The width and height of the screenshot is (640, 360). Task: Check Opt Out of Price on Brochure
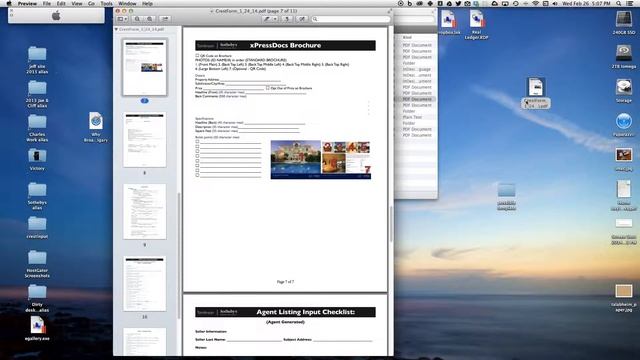coord(268,88)
